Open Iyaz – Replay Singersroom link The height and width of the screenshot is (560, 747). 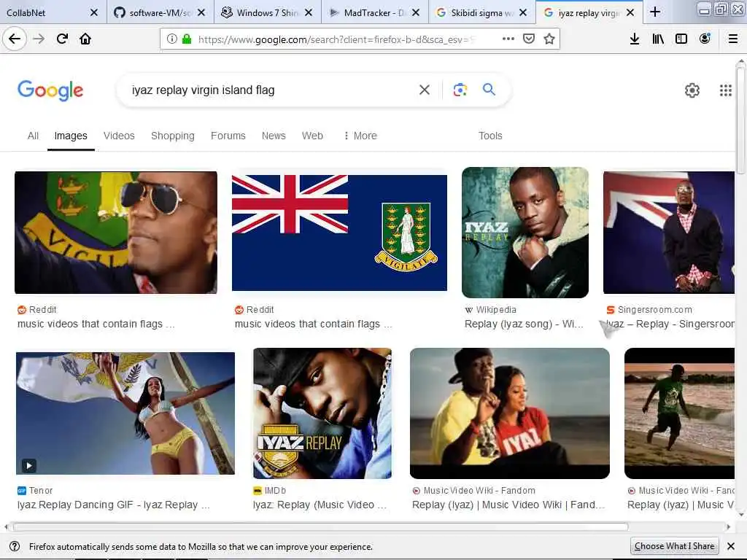tap(670, 324)
